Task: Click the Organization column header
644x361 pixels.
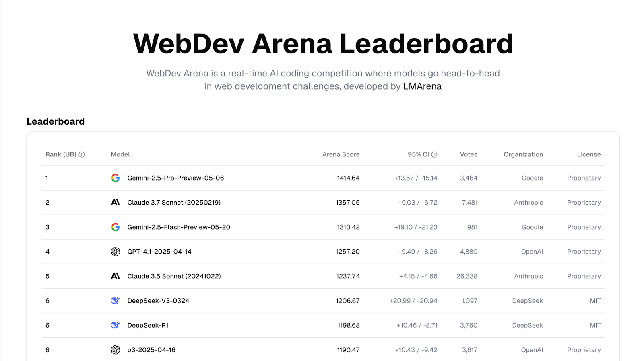Action: click(x=523, y=154)
